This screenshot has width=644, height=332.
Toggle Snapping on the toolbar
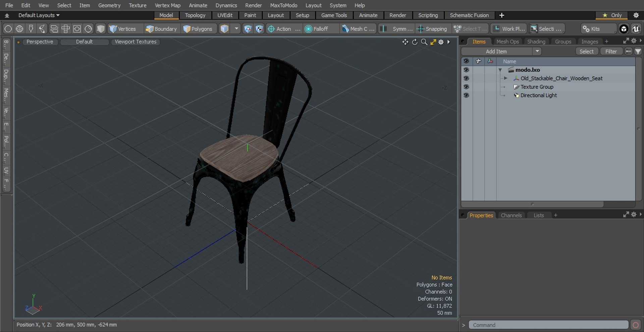(432, 29)
